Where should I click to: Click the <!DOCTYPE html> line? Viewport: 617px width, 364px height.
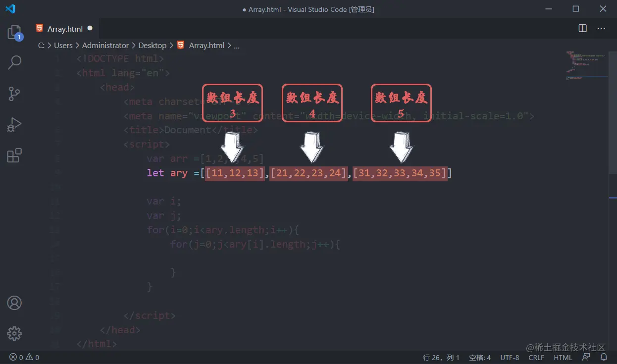tap(120, 58)
